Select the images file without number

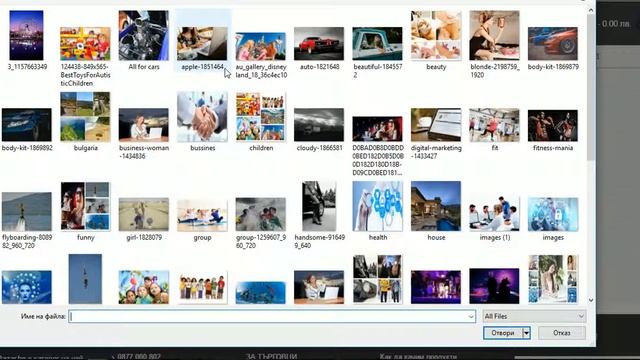click(x=553, y=214)
